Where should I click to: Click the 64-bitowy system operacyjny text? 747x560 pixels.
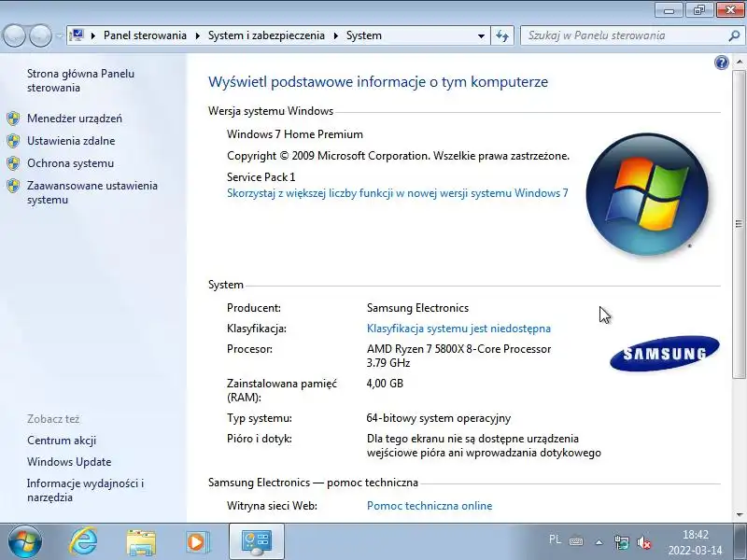click(438, 418)
